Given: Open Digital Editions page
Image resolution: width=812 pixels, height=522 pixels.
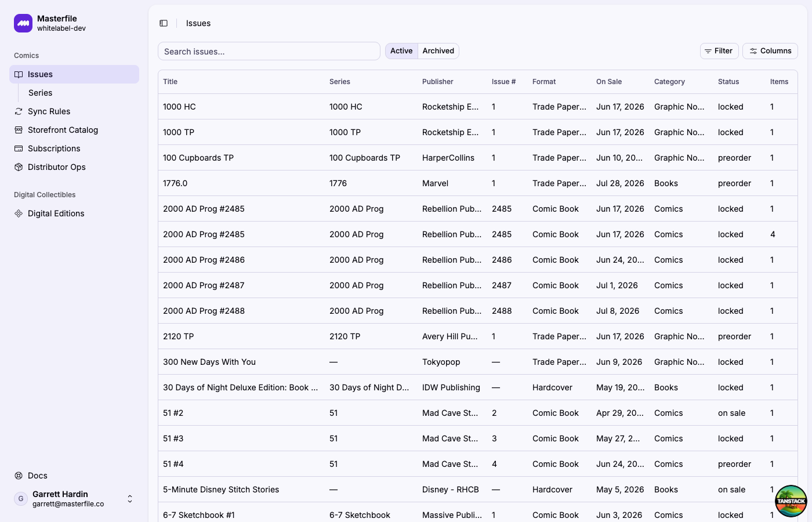Looking at the screenshot, I should pos(74,213).
